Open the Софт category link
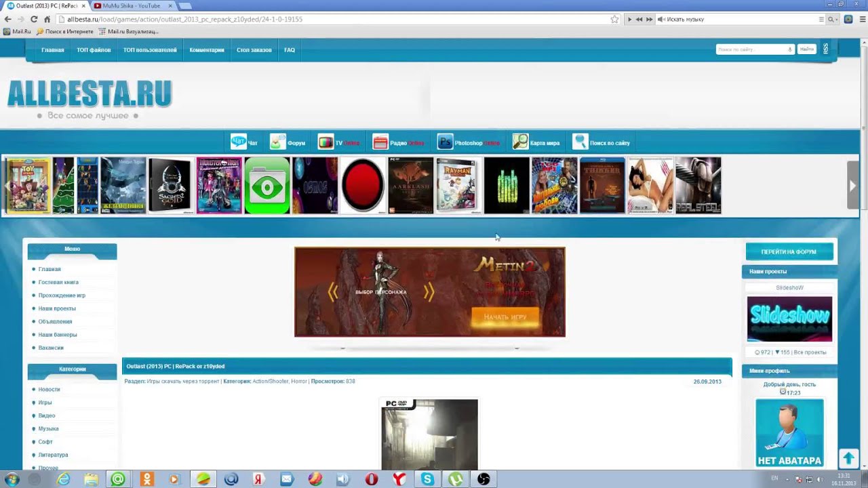Viewport: 868px width, 488px height. pyautogui.click(x=45, y=442)
